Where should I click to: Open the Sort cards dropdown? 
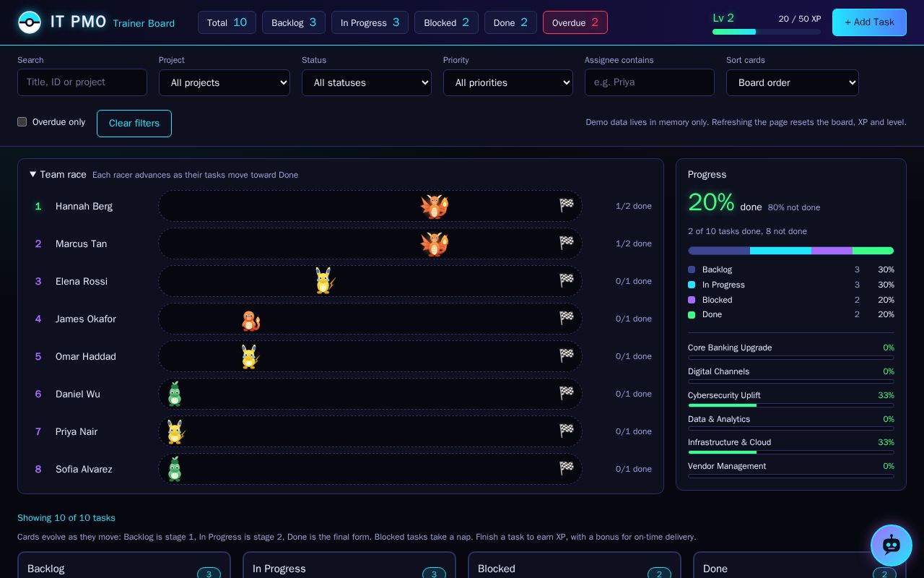[793, 82]
